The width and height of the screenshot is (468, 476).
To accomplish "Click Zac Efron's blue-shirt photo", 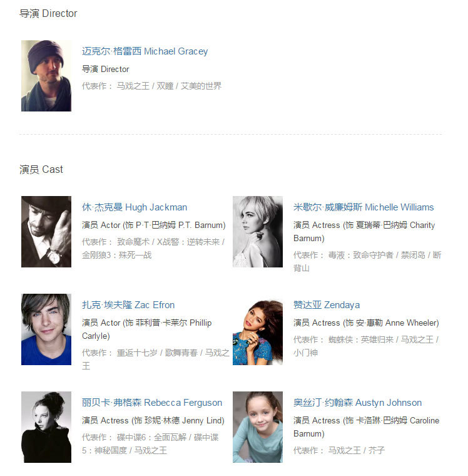I will 46,329.
